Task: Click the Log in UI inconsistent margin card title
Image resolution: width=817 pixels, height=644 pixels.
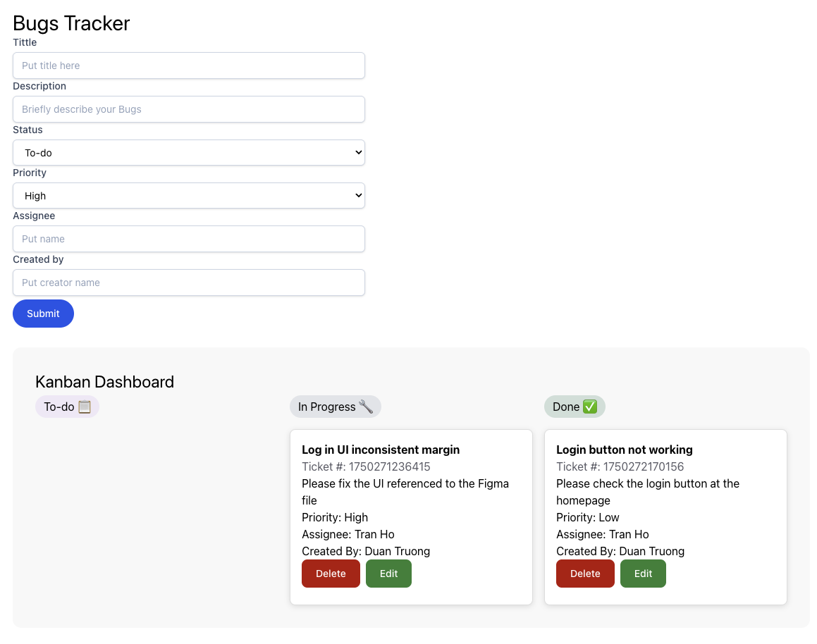Action: [381, 450]
